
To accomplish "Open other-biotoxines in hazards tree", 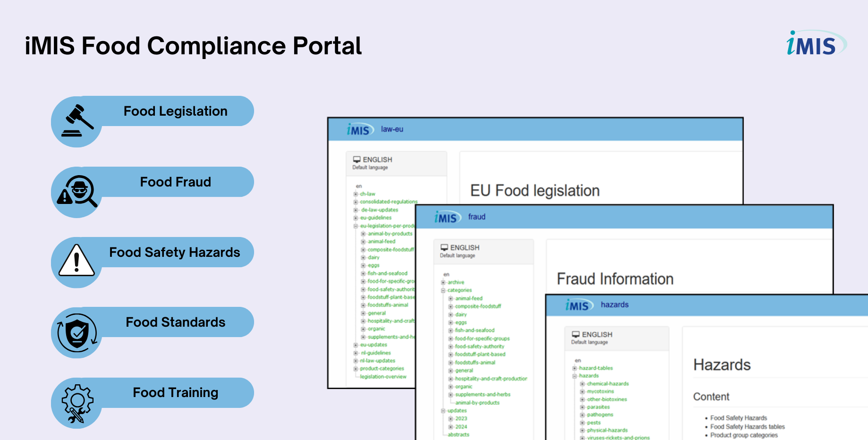I will pos(607,399).
